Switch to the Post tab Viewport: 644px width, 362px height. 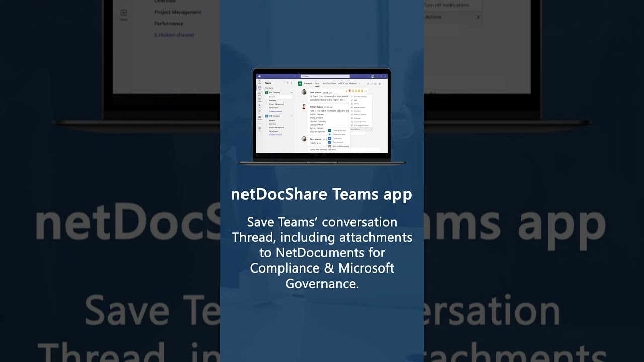(x=317, y=83)
